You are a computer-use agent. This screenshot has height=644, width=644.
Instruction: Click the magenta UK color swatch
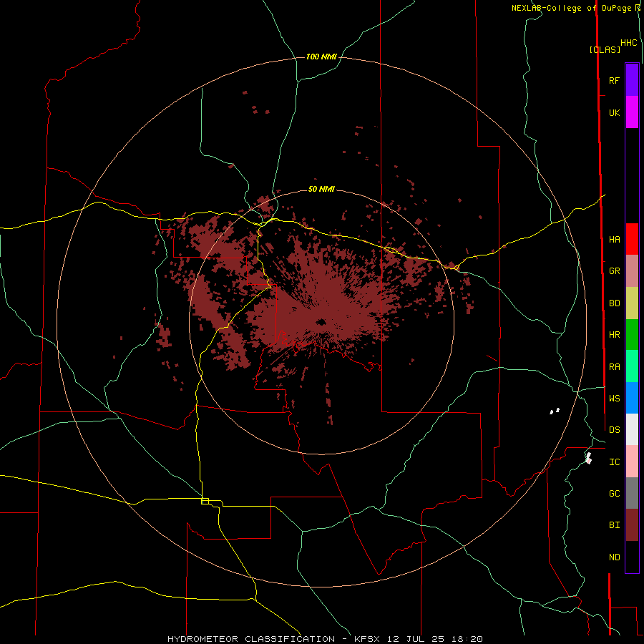pyautogui.click(x=632, y=112)
